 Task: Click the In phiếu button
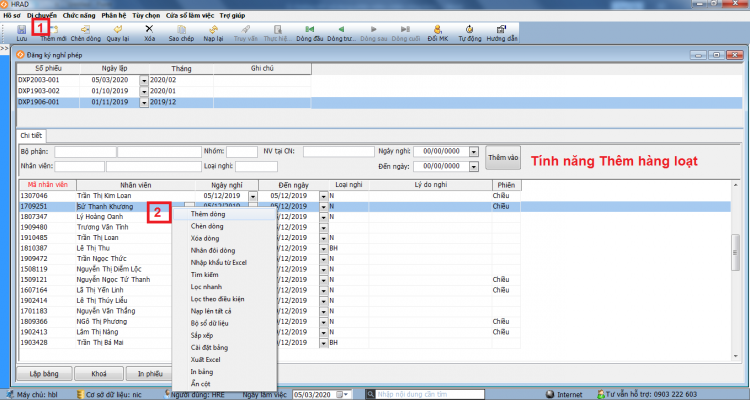(x=149, y=374)
